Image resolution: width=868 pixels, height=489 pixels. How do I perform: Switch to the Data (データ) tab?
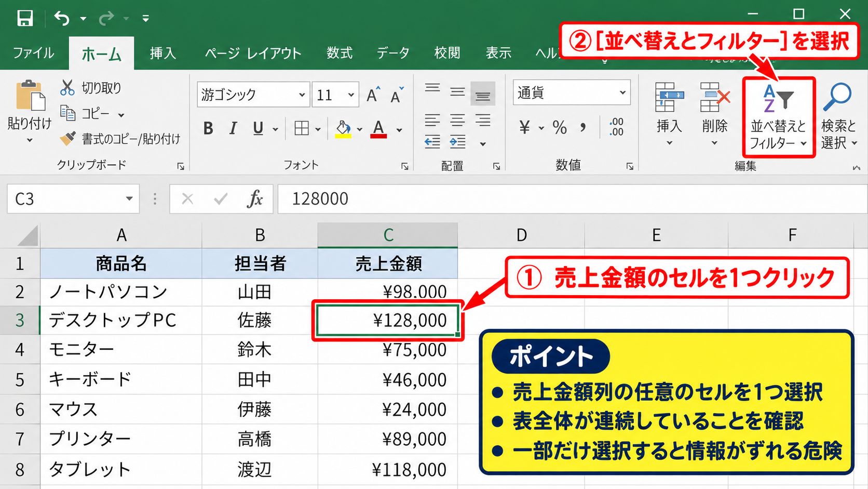tap(393, 53)
